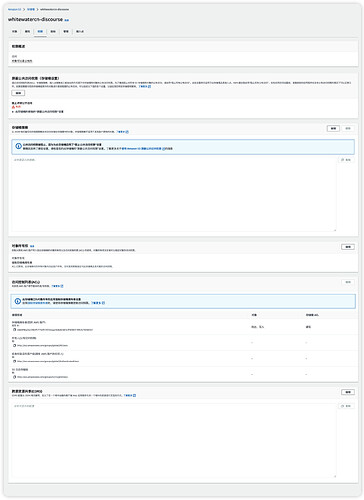Image resolution: width=364 pixels, height=500 pixels.
Task: Open 了解更多 link inside the ACL info banner
Action: (96, 303)
